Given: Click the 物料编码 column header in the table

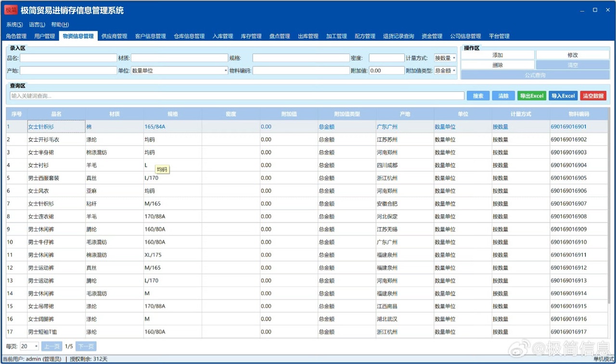Looking at the screenshot, I should coord(579,114).
